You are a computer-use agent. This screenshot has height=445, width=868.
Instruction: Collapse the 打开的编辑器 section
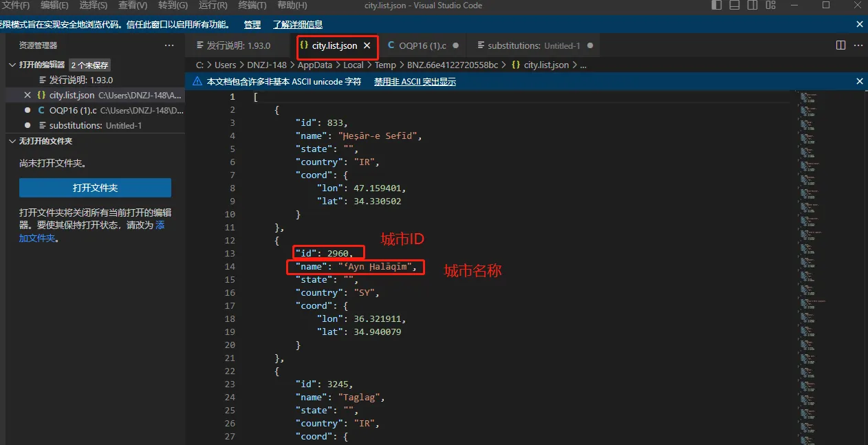tap(12, 65)
